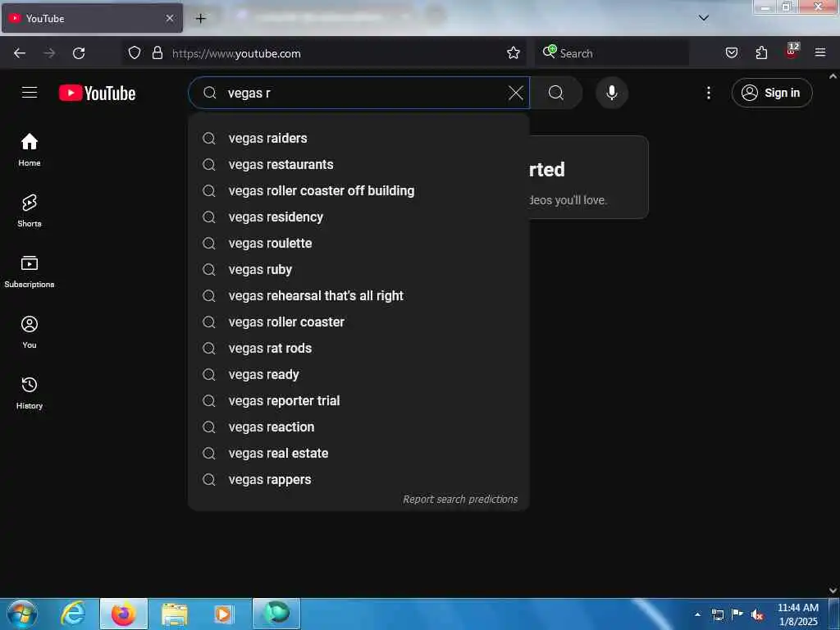Reload the page with refresh button
This screenshot has height=630, width=840.
point(79,53)
